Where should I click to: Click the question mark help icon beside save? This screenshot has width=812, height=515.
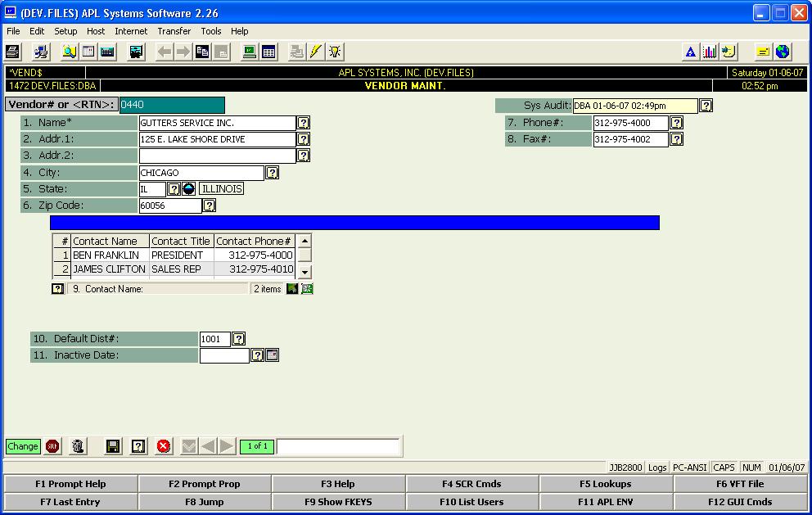[138, 446]
